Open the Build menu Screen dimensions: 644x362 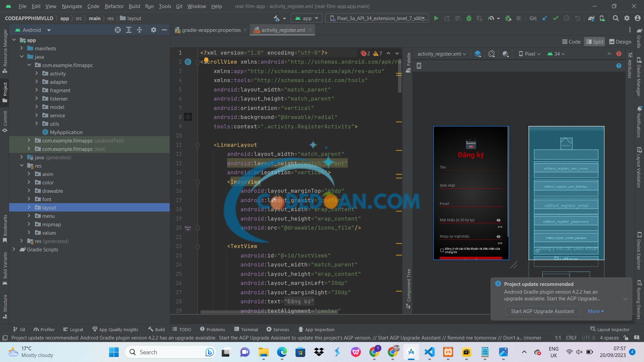[x=134, y=6]
